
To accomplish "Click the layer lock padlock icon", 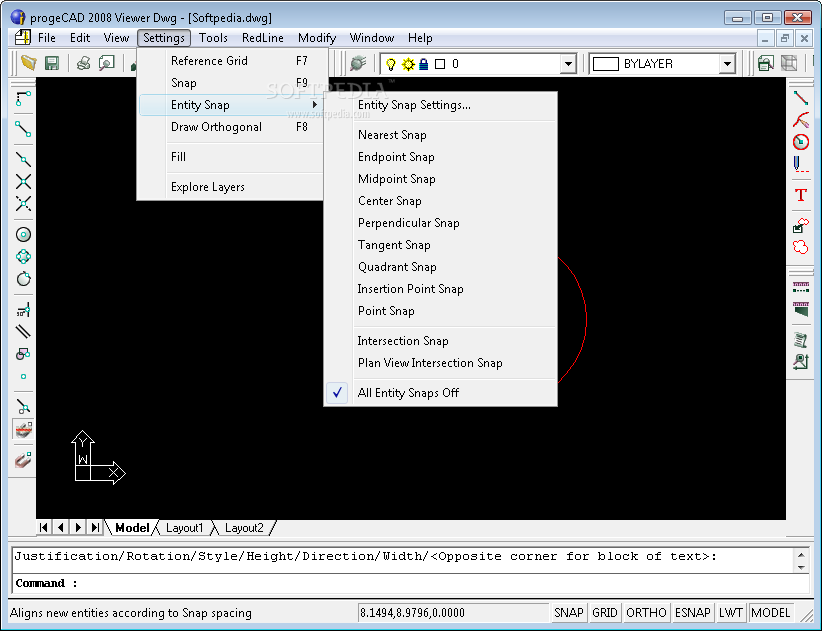I will 424,64.
